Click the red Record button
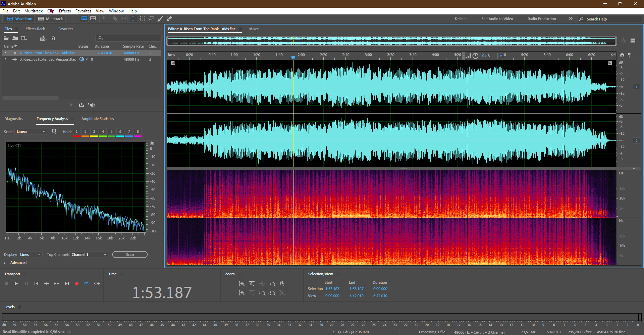Screen dimensions: 644x335 pyautogui.click(x=77, y=284)
